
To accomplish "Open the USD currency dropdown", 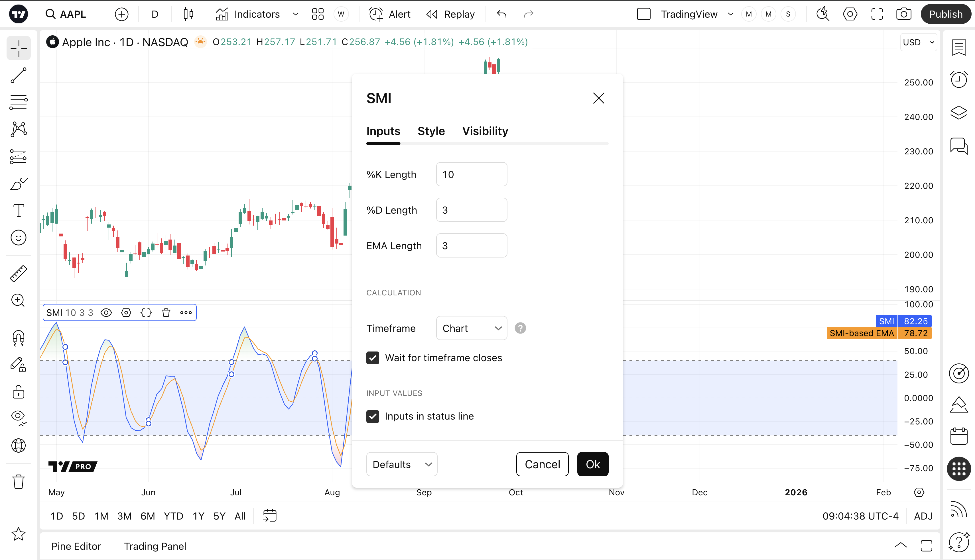I will point(919,42).
